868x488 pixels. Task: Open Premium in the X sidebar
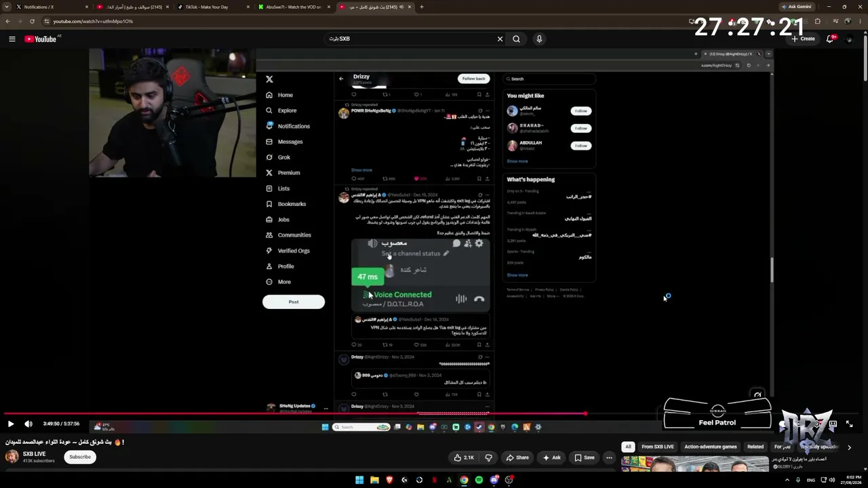coord(283,173)
